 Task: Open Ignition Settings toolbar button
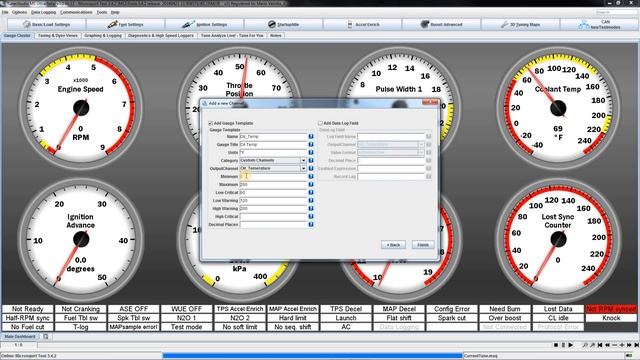pyautogui.click(x=204, y=24)
